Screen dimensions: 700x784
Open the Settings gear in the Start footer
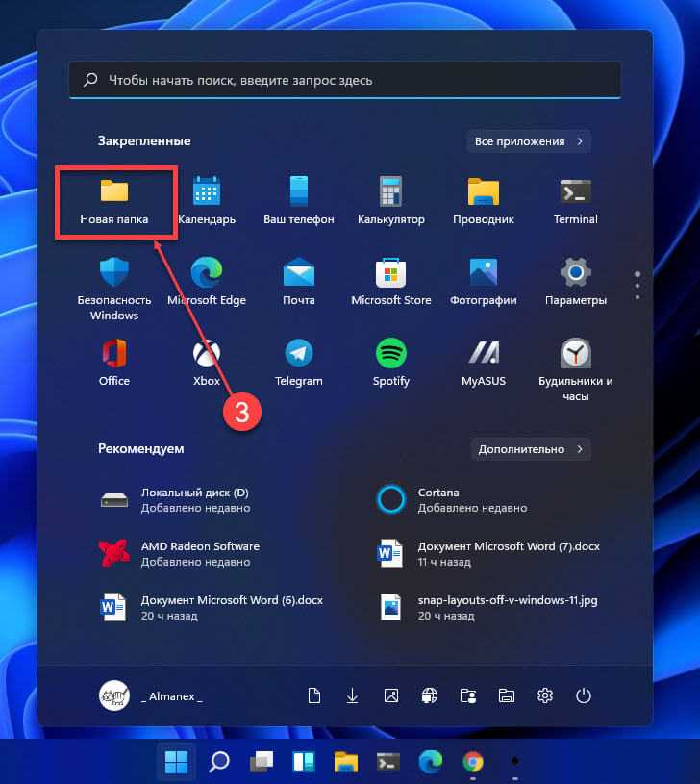click(544, 695)
